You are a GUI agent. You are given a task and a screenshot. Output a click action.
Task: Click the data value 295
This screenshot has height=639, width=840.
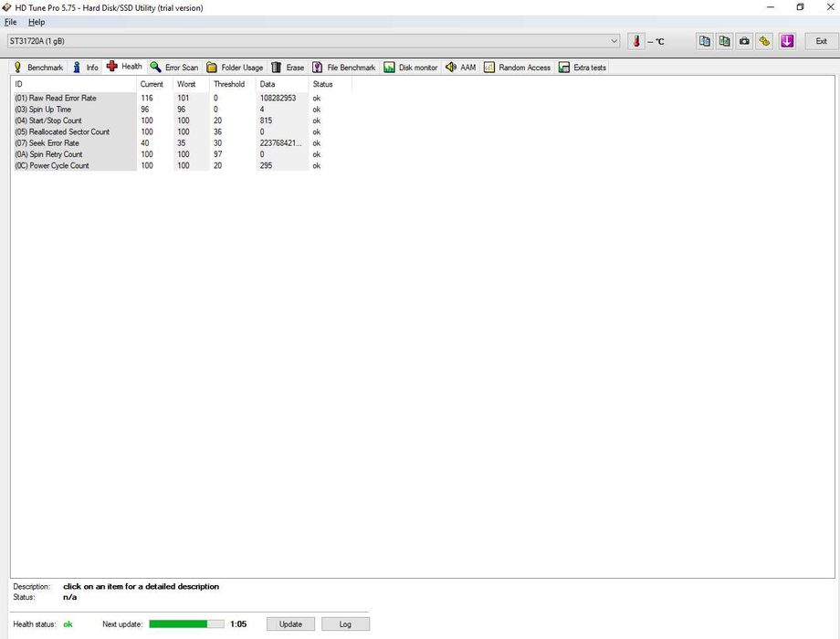(x=267, y=165)
